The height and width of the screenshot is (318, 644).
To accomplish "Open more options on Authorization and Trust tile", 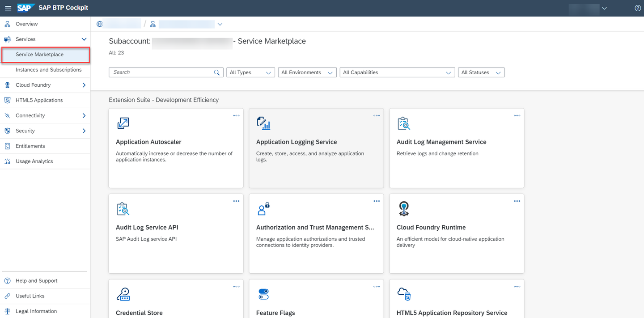I will (377, 201).
